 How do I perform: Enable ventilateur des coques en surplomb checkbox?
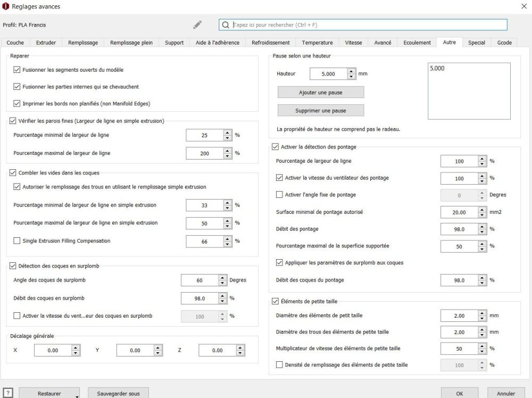pyautogui.click(x=16, y=316)
